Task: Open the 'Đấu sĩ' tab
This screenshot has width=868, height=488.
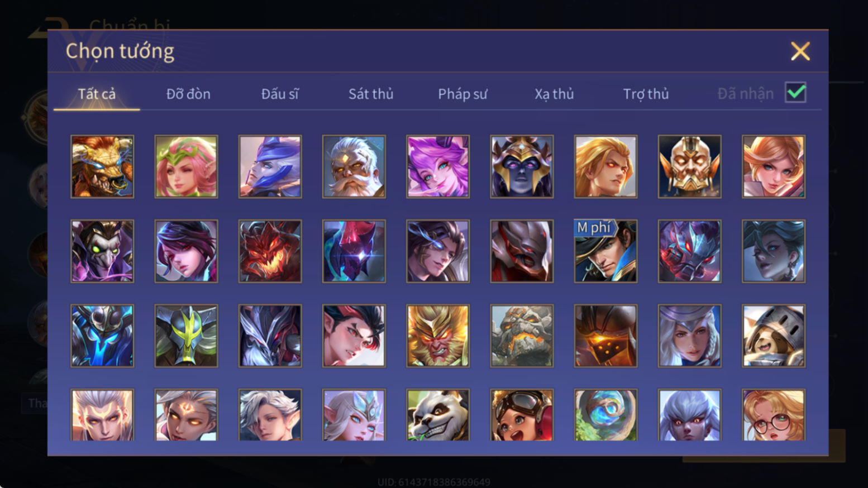Action: [x=280, y=94]
